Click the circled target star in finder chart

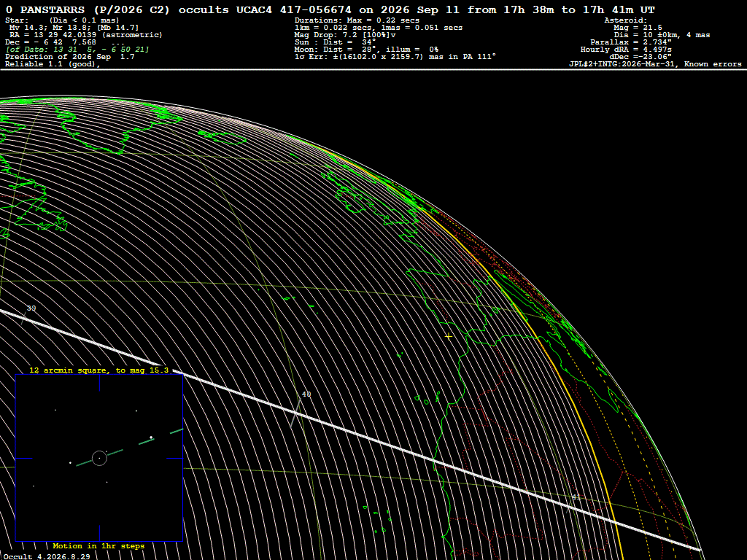coord(99,458)
